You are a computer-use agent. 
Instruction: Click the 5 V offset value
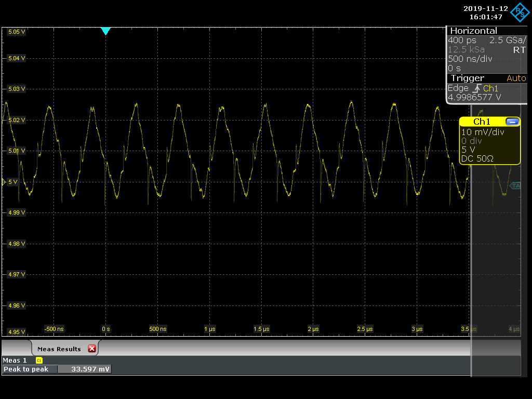click(468, 150)
